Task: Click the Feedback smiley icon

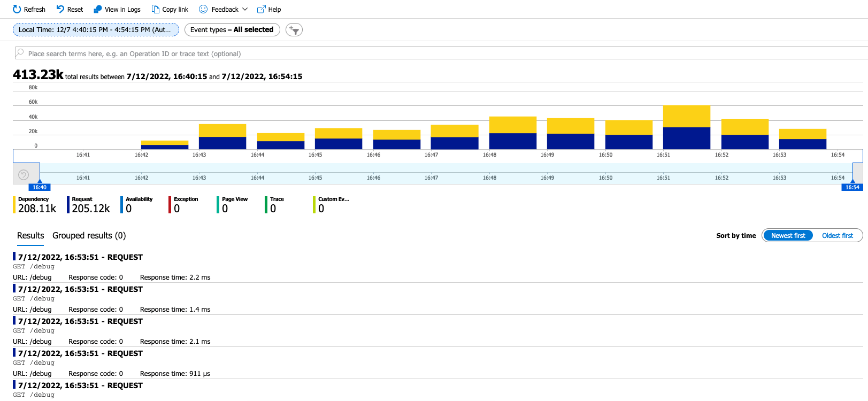Action: 203,9
